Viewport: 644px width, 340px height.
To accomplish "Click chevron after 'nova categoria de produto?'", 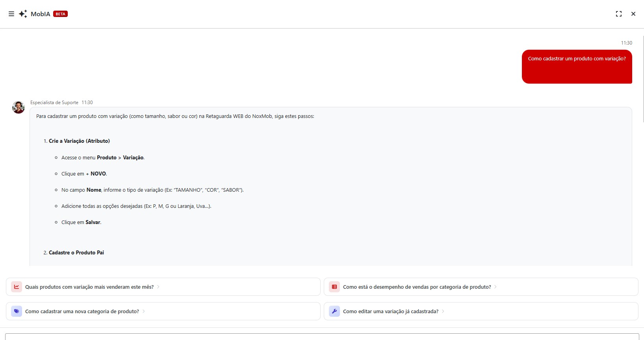I will (x=144, y=311).
